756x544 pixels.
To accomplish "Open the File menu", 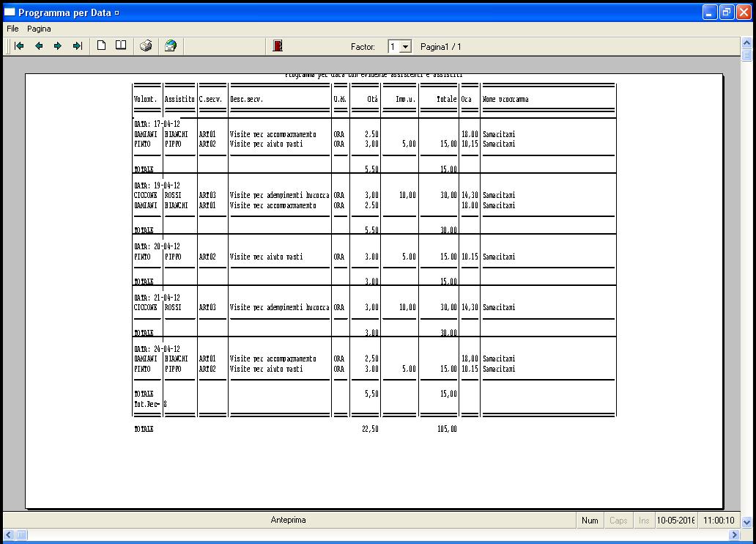I will tap(12, 29).
